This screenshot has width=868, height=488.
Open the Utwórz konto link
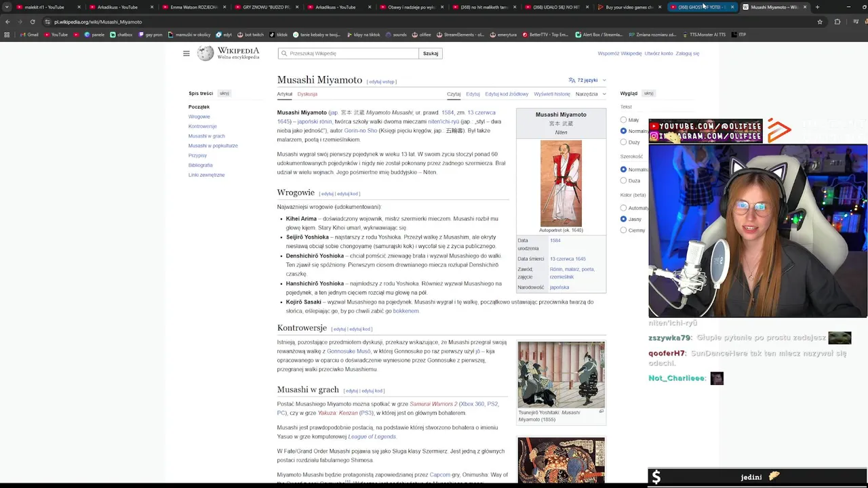[658, 54]
